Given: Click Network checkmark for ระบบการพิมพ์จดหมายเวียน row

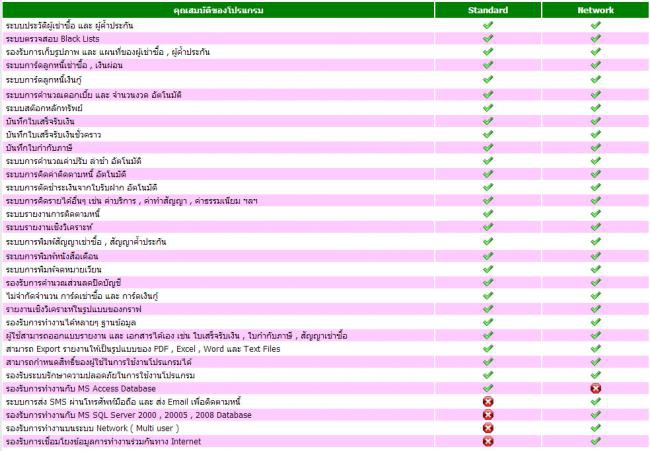Looking at the screenshot, I should click(x=596, y=269).
